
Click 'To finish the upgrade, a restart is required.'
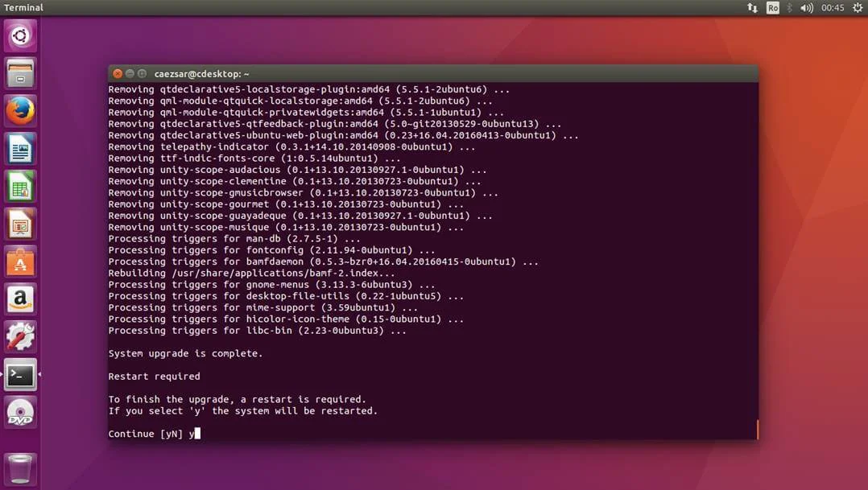pyautogui.click(x=237, y=399)
